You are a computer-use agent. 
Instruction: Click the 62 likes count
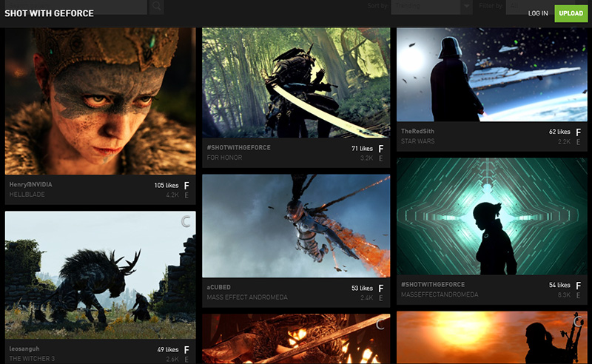559,132
